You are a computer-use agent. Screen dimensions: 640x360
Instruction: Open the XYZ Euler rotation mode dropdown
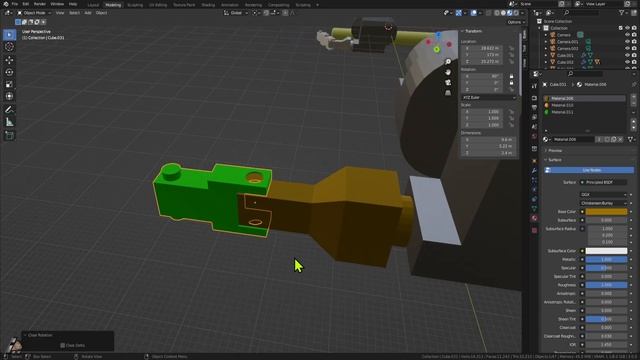pyautogui.click(x=489, y=98)
